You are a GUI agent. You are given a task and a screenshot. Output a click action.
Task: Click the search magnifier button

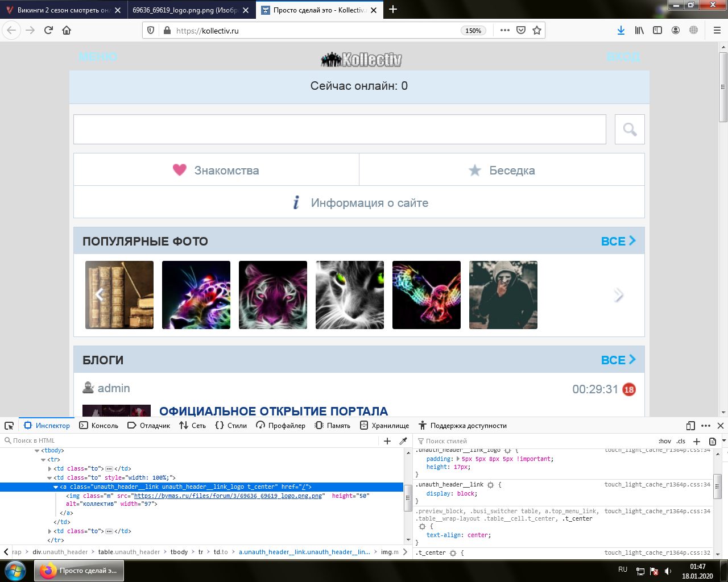tap(630, 130)
